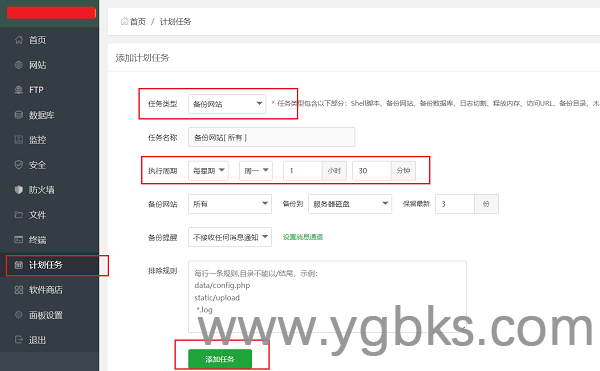The width and height of the screenshot is (600, 371).
Task: Open the 备份提醒 notification dropdown
Action: click(x=230, y=237)
